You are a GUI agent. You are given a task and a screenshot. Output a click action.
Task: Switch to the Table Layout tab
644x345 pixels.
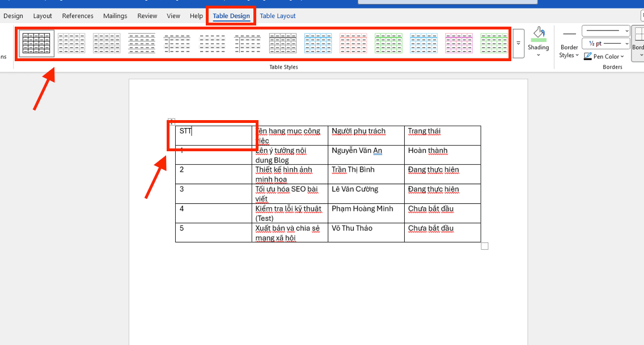278,16
